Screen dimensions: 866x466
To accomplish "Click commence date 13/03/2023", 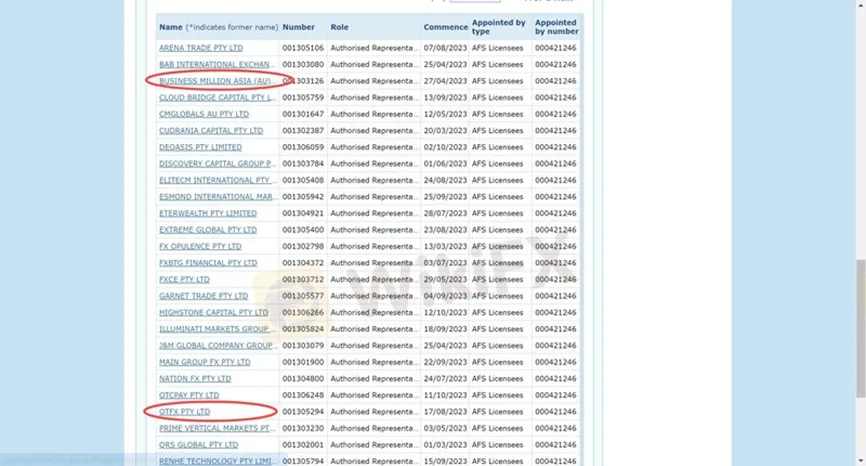I will point(445,247).
